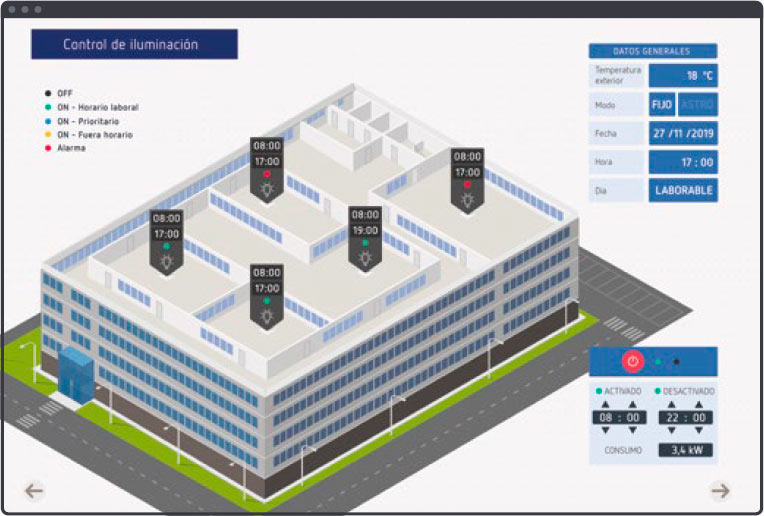Go to previous screen with left arrow
Viewport: 764px width, 516px height.
click(35, 490)
